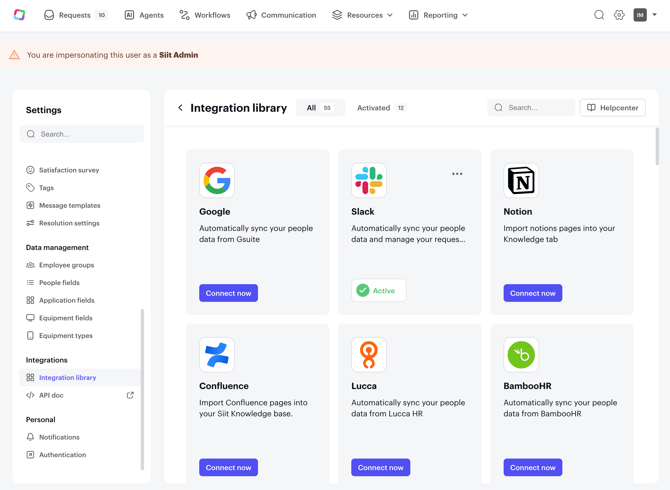Open Equipment types in the sidebar
Viewport: 670px width, 490px height.
click(66, 336)
